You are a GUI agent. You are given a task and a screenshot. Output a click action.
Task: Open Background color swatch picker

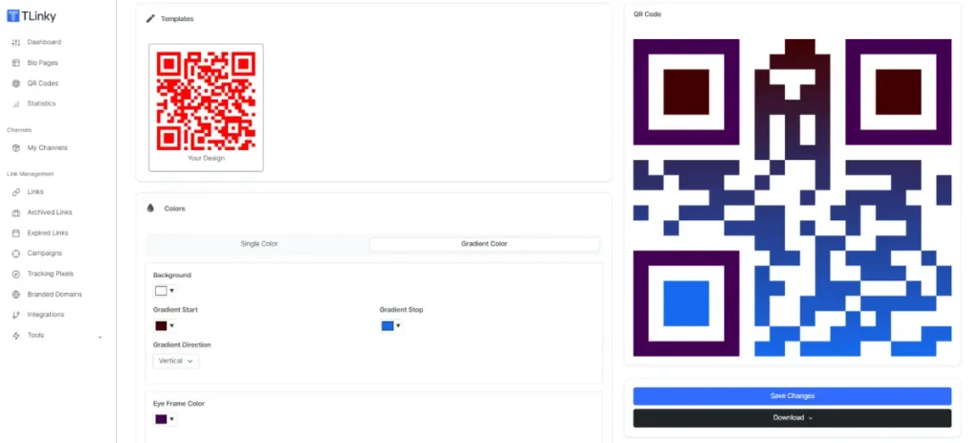(161, 291)
